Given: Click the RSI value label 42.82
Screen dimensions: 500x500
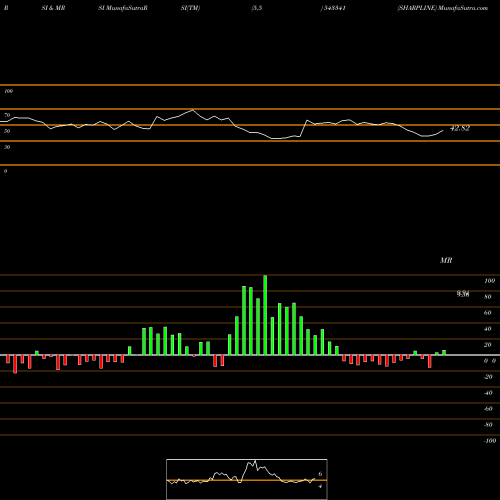Looking at the screenshot, I should tap(460, 128).
